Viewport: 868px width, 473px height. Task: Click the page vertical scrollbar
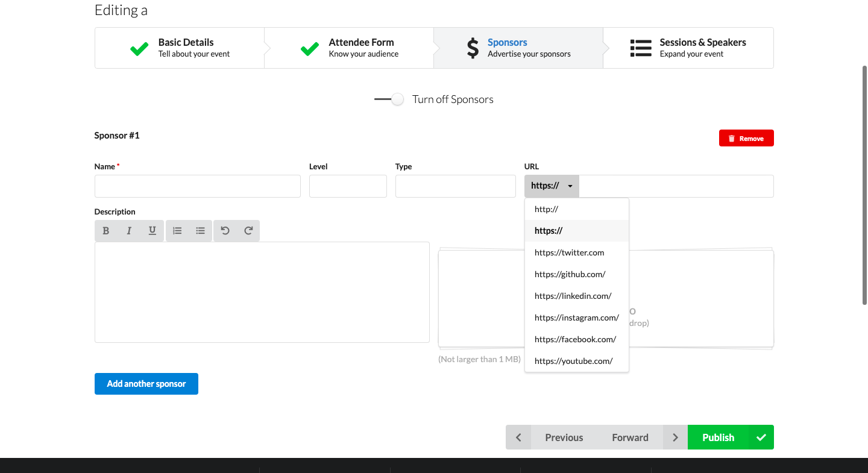[863, 184]
